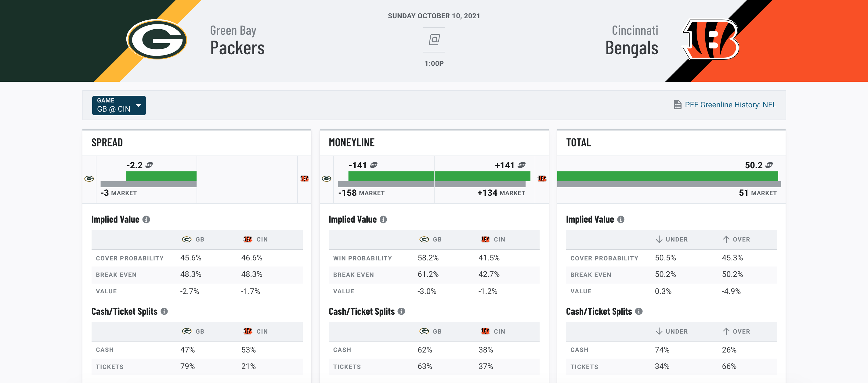Click the 1:00P kickoff time
Image resolution: width=868 pixels, height=383 pixels.
click(x=434, y=63)
